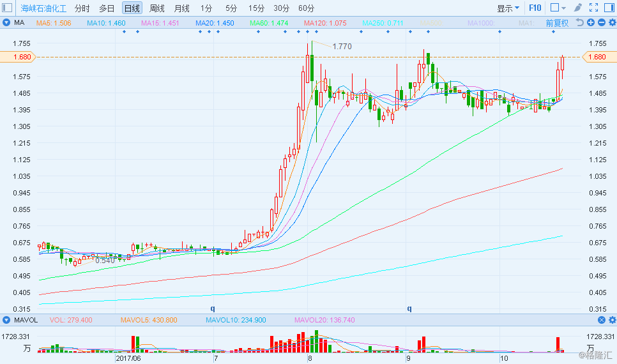Switch to the 月线 monthly chart
This screenshot has width=617, height=364.
pyautogui.click(x=181, y=8)
